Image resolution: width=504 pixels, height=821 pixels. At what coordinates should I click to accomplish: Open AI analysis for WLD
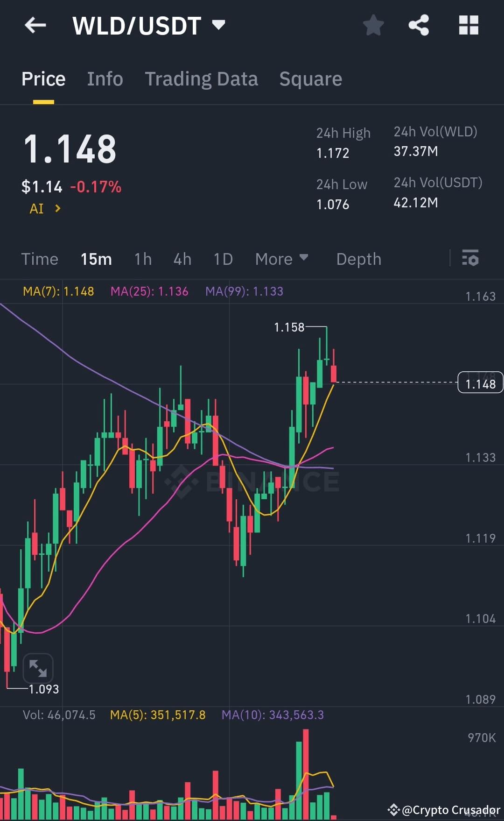click(43, 208)
